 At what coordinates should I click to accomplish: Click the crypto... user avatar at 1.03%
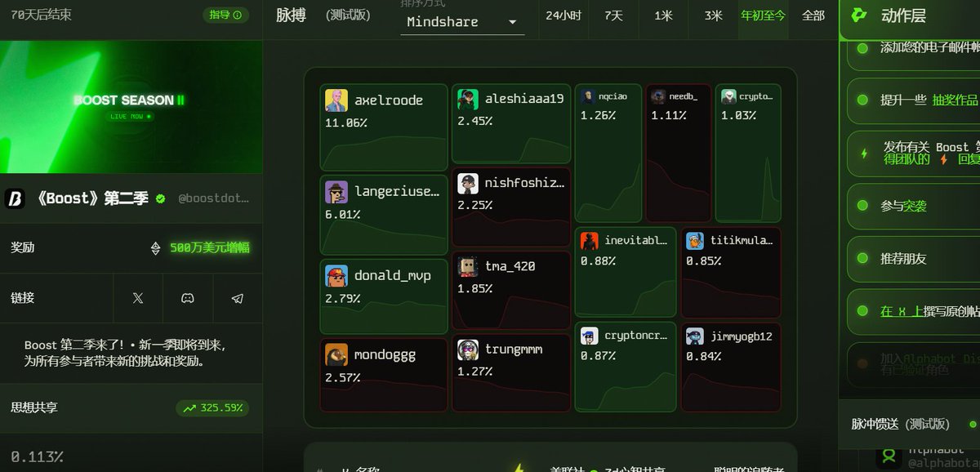[x=728, y=96]
